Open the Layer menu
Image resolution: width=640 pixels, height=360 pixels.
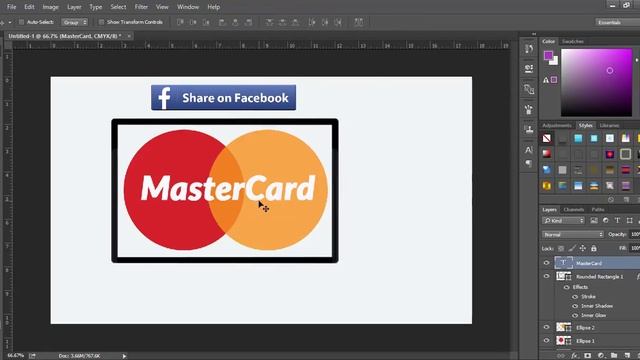(74, 7)
